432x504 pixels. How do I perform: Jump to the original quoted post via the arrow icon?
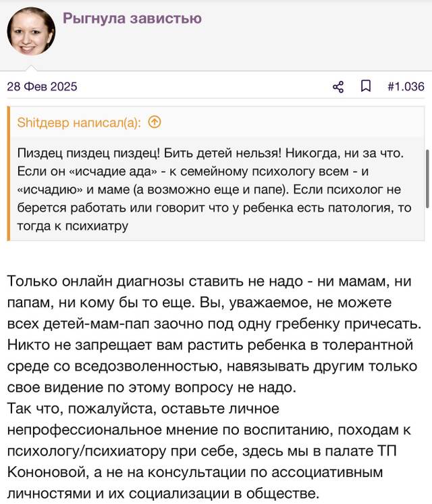point(155,122)
